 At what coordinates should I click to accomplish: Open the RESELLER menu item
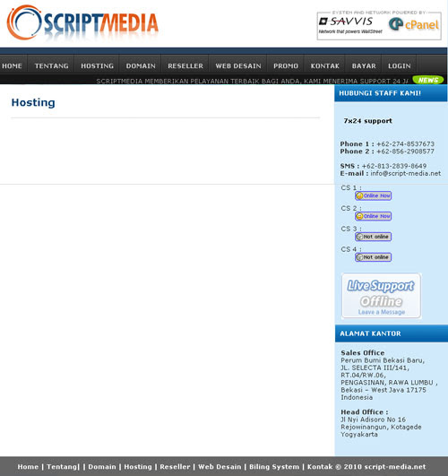click(x=185, y=65)
